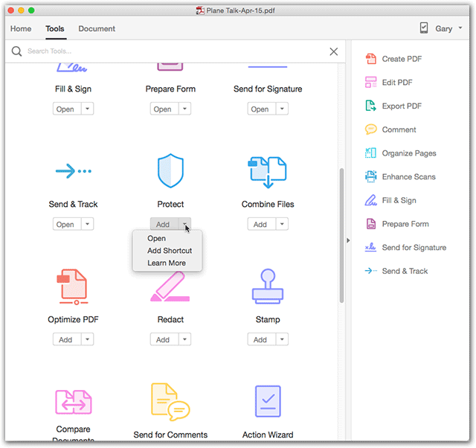Open the Send for Comments tool icon

pyautogui.click(x=170, y=400)
